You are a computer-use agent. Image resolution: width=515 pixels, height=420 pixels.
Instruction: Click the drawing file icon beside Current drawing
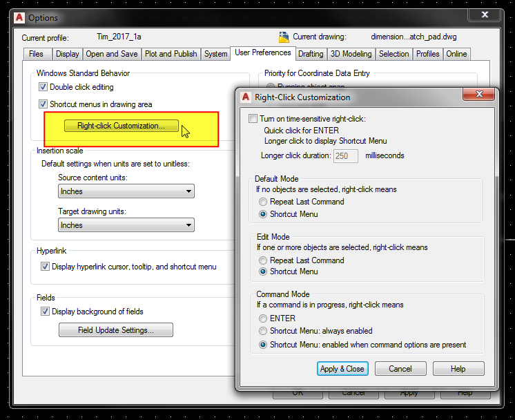coord(284,37)
